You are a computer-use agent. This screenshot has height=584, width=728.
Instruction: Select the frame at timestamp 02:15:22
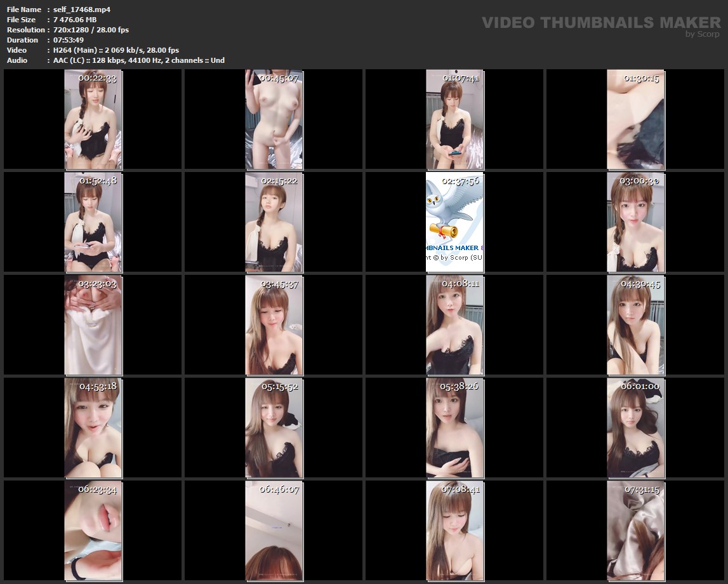[x=274, y=222]
